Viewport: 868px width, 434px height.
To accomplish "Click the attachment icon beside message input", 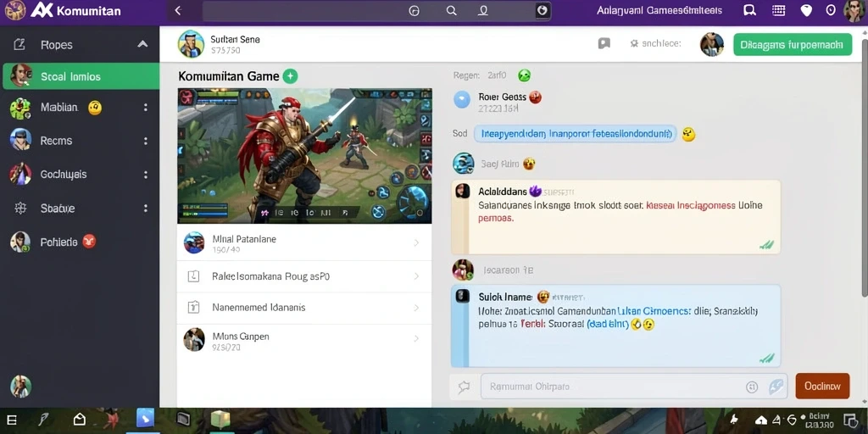I will click(x=464, y=387).
